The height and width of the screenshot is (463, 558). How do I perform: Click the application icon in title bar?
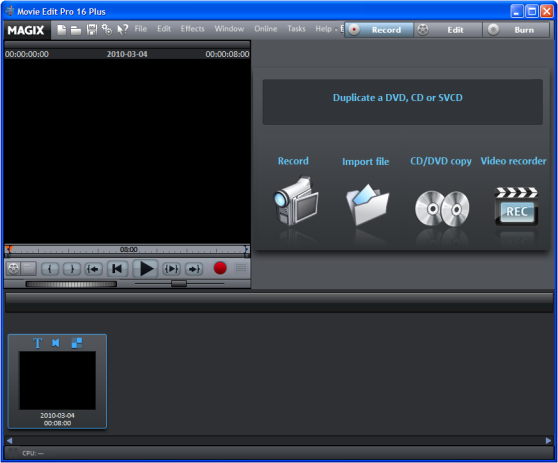point(9,11)
